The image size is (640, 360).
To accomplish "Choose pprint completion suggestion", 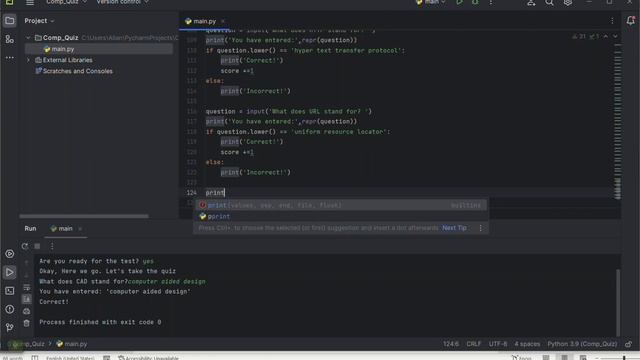I will coord(341,216).
